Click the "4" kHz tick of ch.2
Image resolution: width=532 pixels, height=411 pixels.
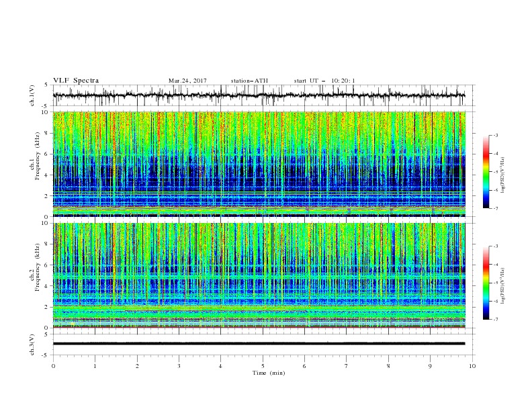[48, 286]
